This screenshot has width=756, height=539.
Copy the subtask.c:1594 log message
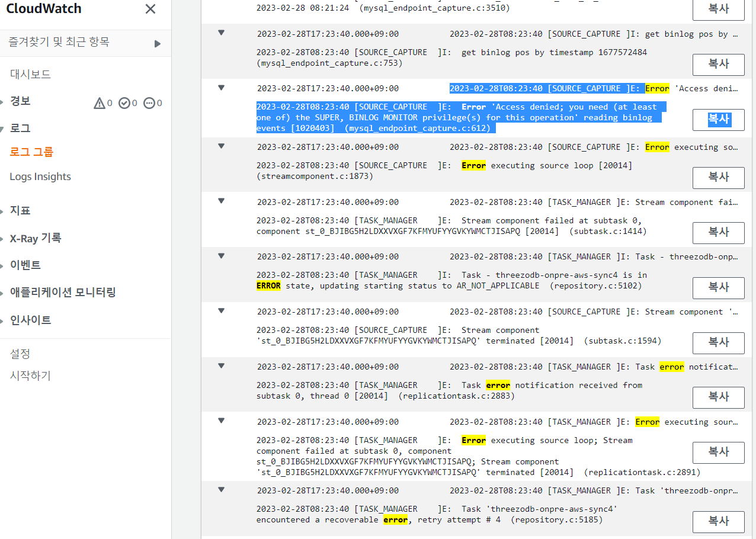tap(719, 343)
